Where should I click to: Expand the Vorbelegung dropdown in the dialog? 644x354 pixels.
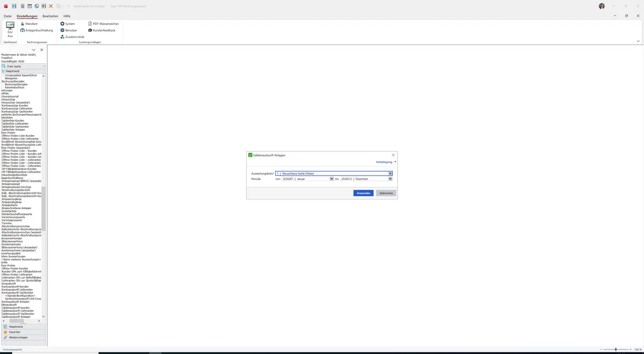click(386, 161)
